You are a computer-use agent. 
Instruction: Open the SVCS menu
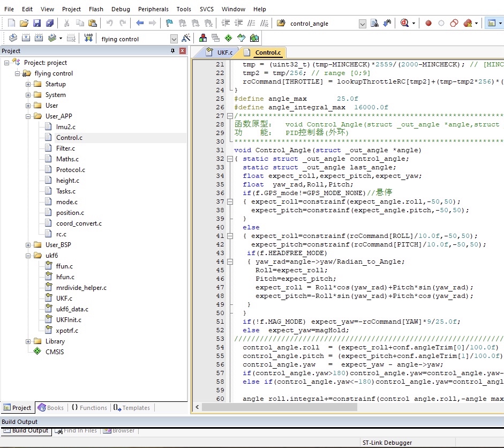207,9
